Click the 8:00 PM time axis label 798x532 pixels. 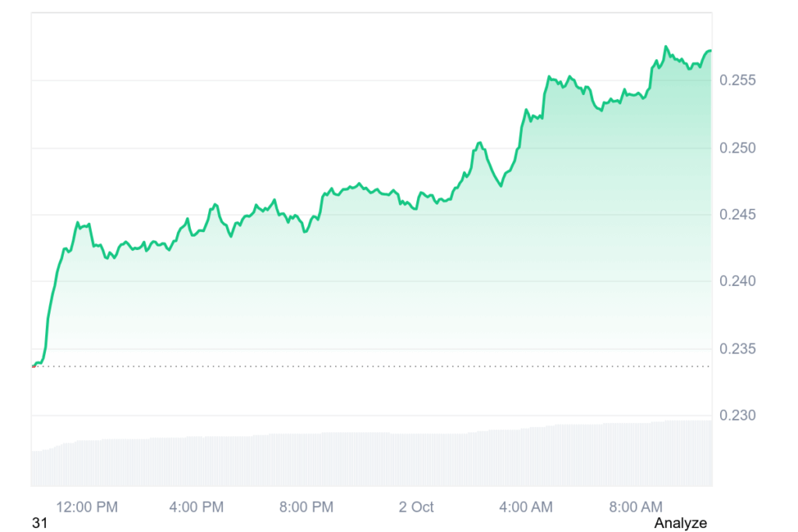pos(306,507)
